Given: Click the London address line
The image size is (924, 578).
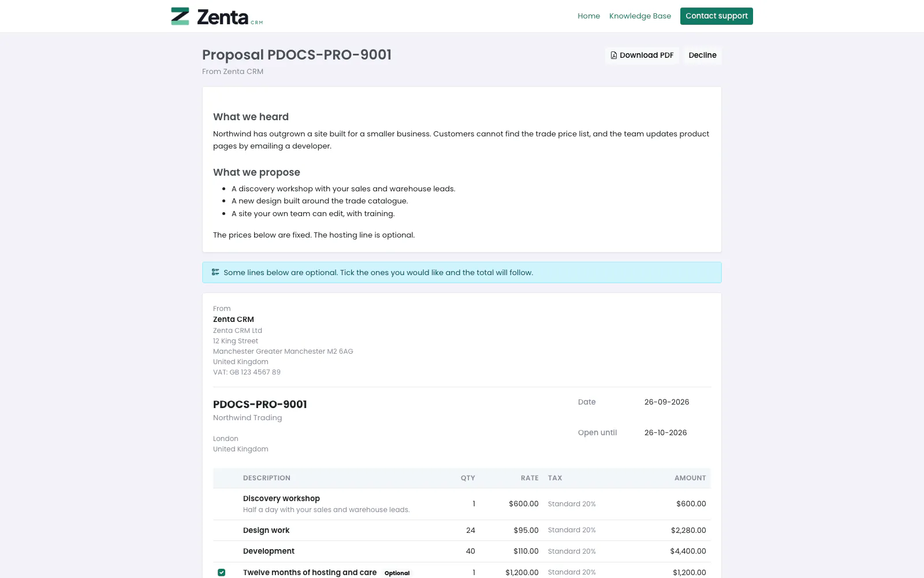Looking at the screenshot, I should pos(226,439).
